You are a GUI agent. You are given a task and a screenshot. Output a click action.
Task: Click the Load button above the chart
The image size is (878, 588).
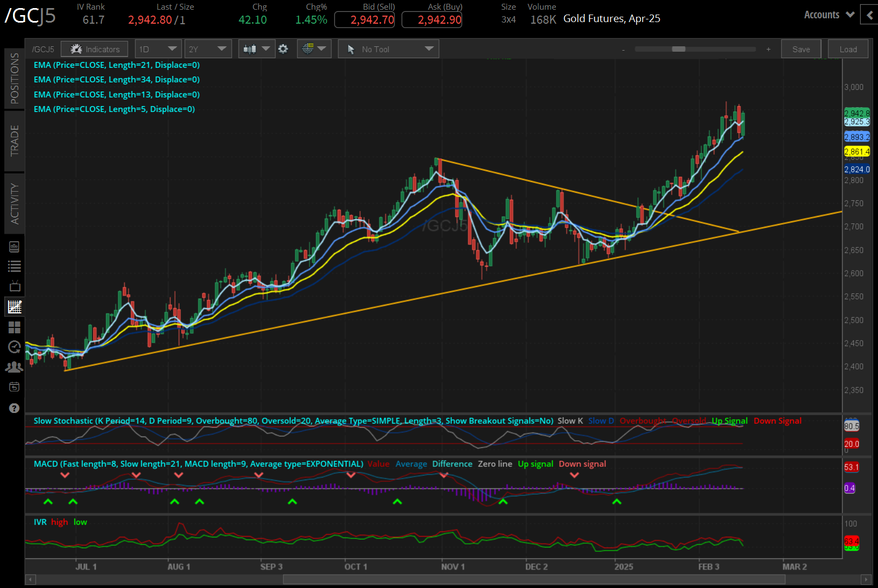click(848, 48)
